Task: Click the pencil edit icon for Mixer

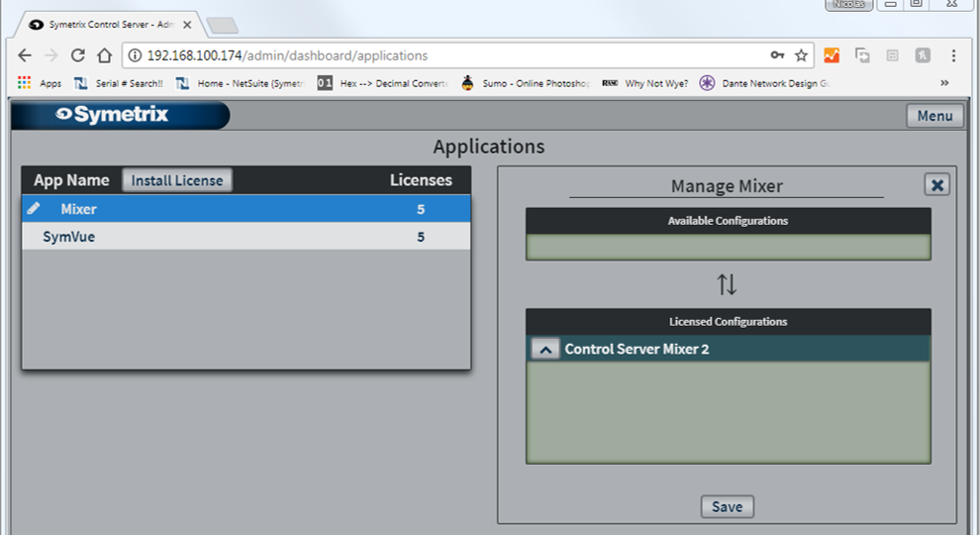Action: click(x=34, y=208)
